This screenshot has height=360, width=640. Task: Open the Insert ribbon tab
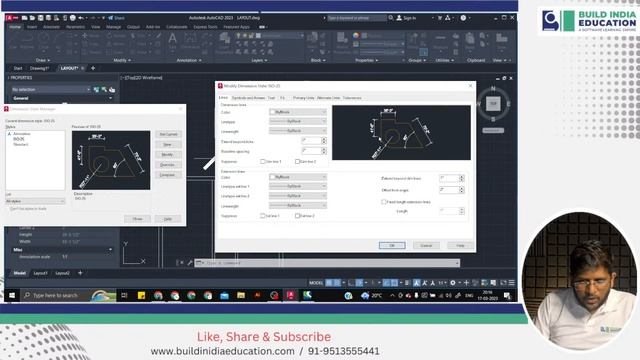(32, 27)
